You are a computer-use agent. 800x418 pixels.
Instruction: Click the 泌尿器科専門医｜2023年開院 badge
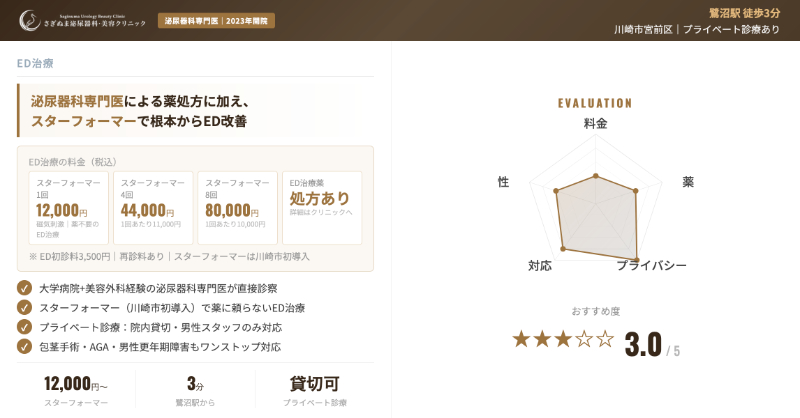(216, 21)
